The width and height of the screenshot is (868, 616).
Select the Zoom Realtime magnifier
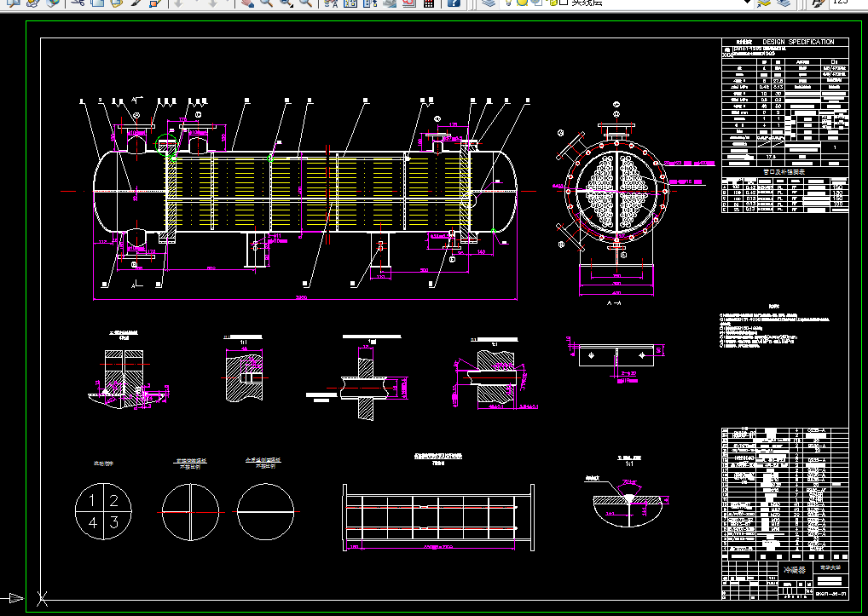click(266, 3)
